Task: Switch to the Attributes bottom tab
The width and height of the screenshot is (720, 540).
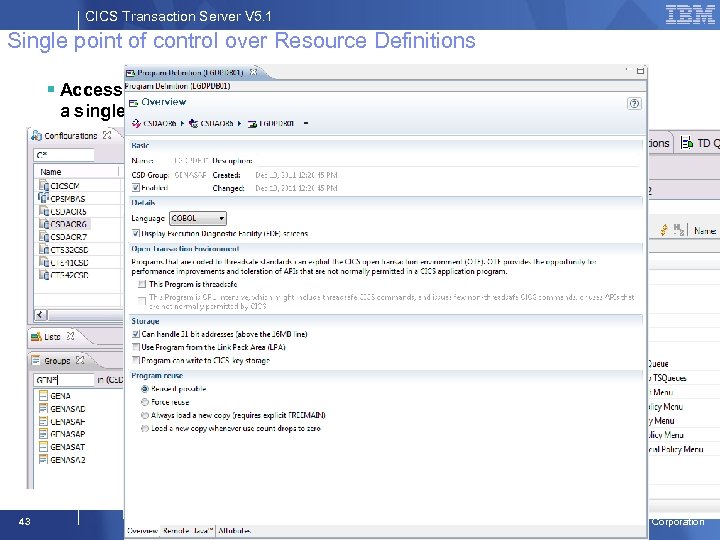Action: [234, 531]
